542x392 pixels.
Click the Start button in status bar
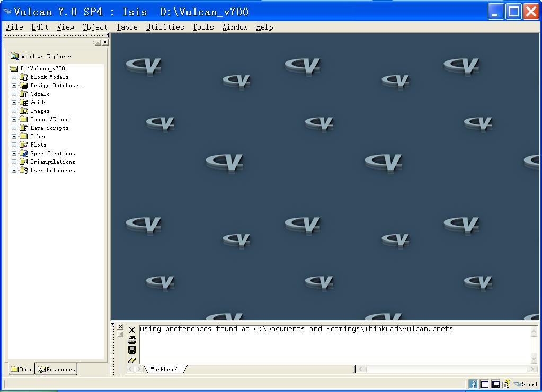(x=526, y=384)
